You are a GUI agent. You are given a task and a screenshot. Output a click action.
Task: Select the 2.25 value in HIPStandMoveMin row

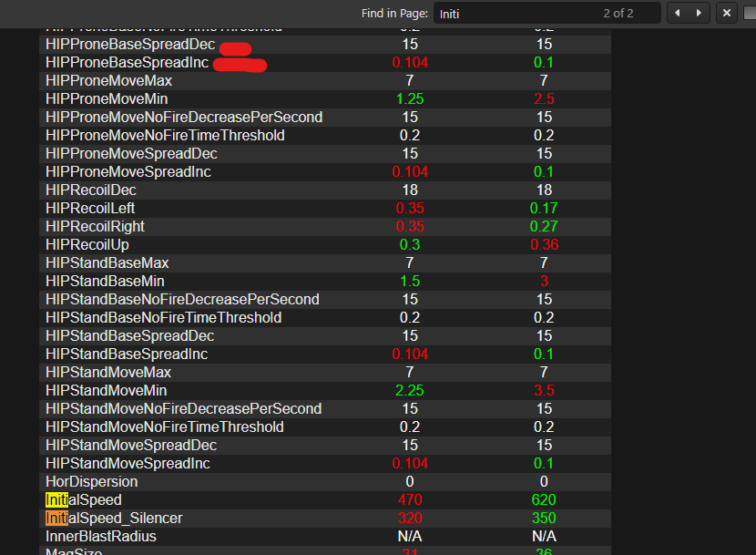pyautogui.click(x=409, y=390)
